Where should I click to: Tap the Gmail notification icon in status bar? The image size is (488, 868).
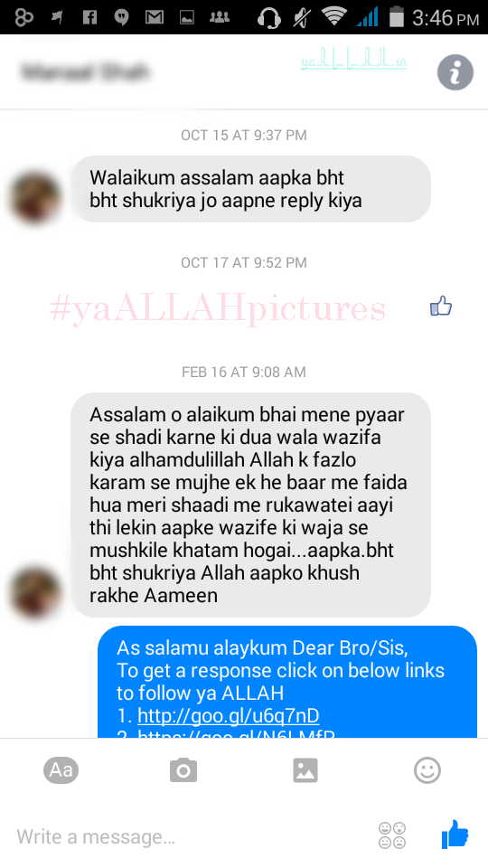pyautogui.click(x=155, y=17)
